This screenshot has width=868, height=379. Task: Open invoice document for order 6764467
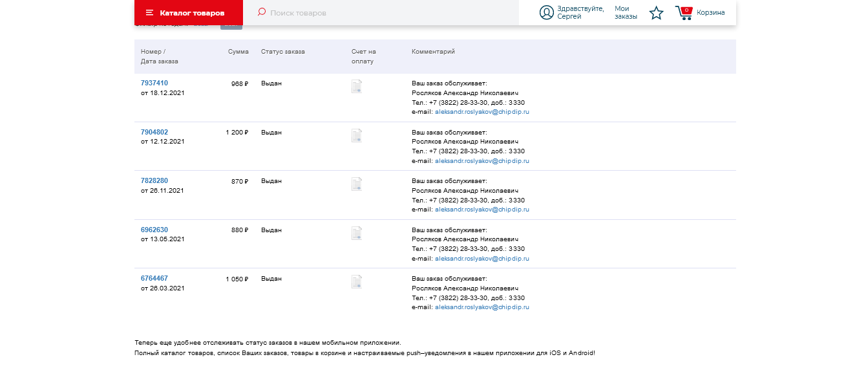pyautogui.click(x=356, y=282)
